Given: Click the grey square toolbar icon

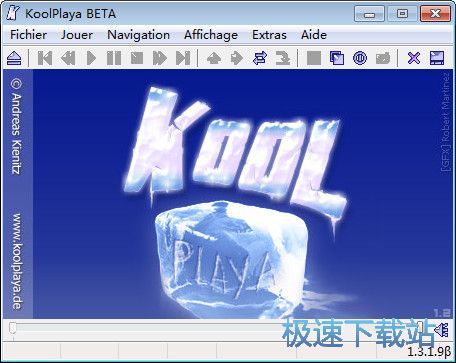Looking at the screenshot, I should 314,58.
